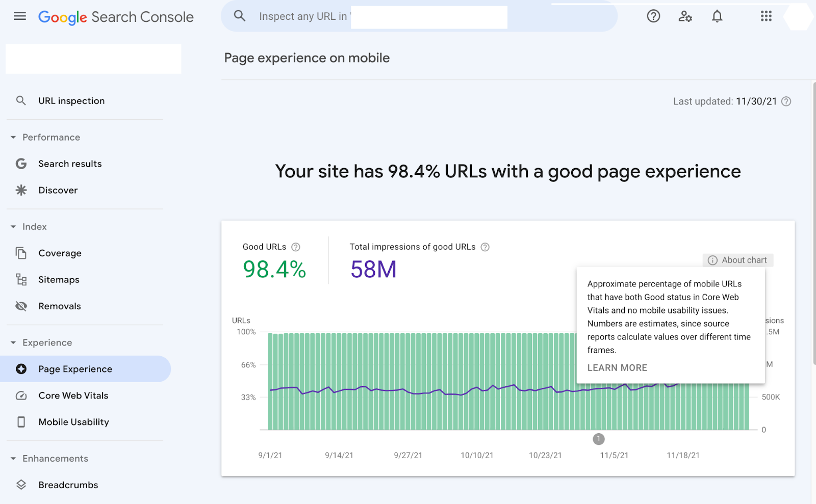
Task: Click the Google G icon beside Search results
Action: [x=21, y=164]
